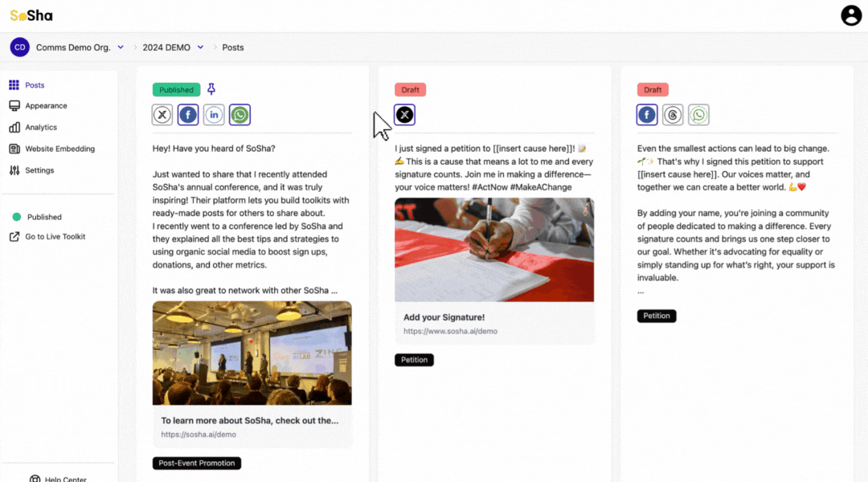Click the external link icon beside Live Toolkit
Image resolution: width=868 pixels, height=482 pixels.
[x=14, y=236]
